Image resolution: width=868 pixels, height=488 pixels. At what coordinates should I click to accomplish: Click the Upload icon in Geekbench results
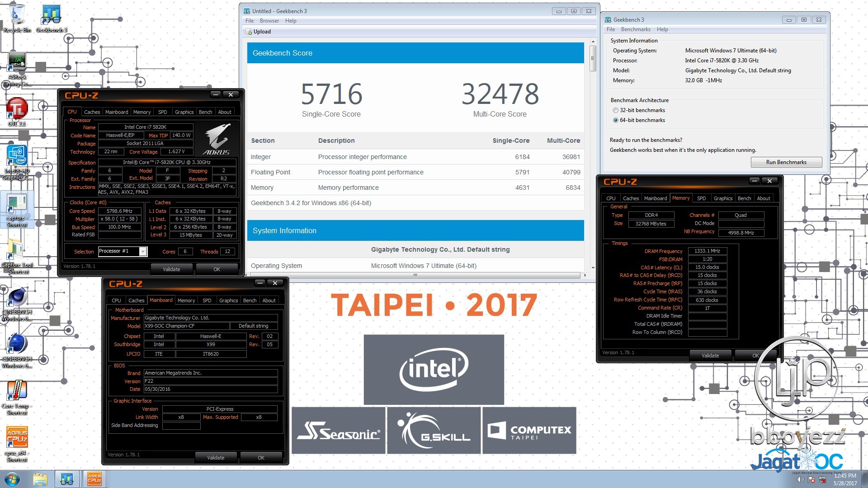[249, 32]
